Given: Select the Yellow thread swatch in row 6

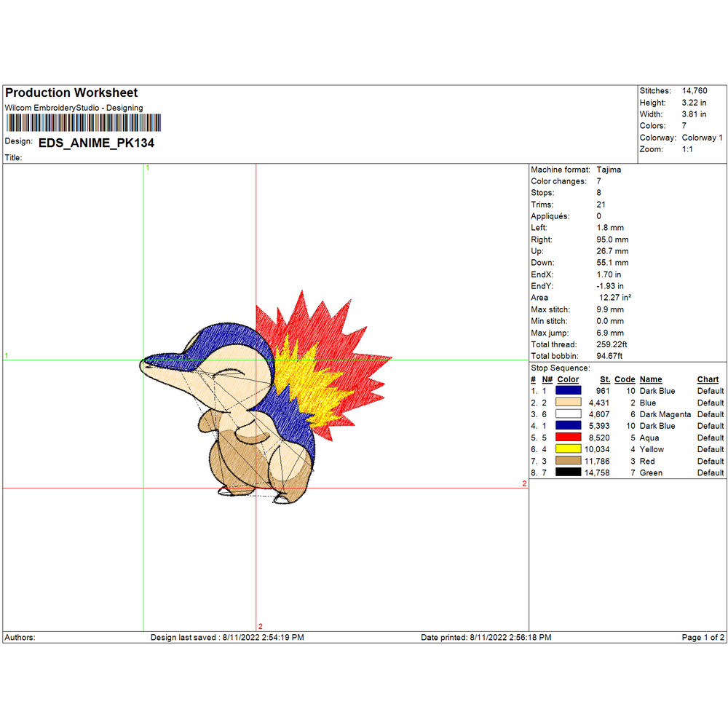Looking at the screenshot, I should pos(568,449).
